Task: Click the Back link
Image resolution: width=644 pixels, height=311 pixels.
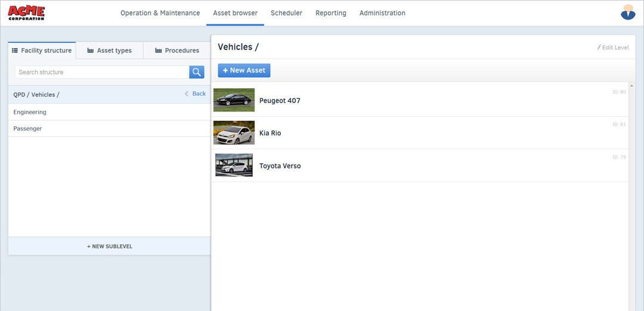Action: [x=199, y=94]
